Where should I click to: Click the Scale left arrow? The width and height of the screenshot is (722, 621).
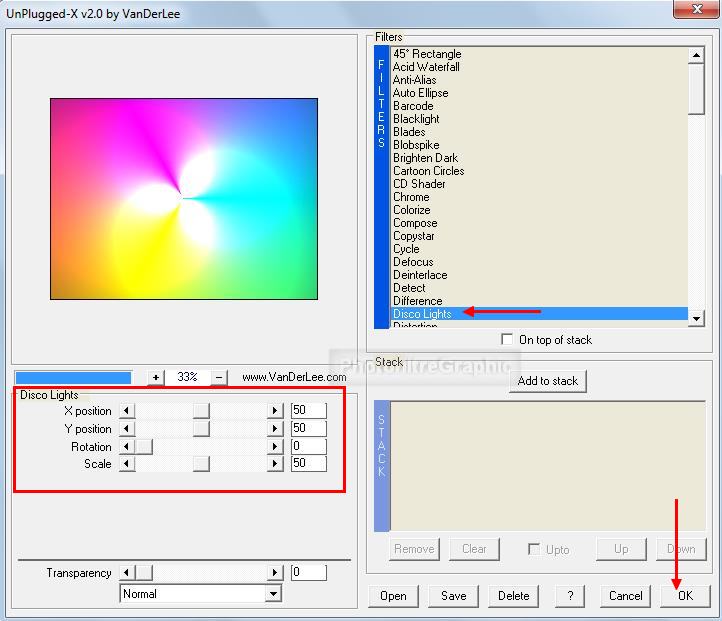pyautogui.click(x=126, y=464)
